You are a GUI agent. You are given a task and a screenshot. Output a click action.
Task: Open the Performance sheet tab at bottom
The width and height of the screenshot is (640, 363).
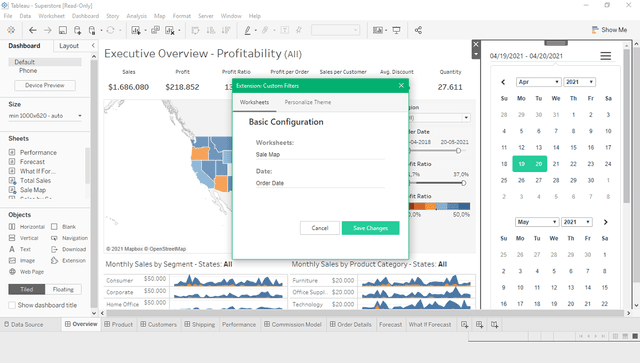tap(239, 325)
